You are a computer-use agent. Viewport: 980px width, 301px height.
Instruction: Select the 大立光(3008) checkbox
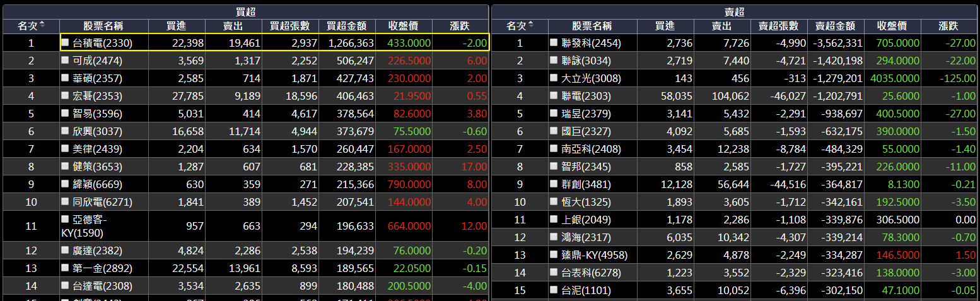point(554,78)
